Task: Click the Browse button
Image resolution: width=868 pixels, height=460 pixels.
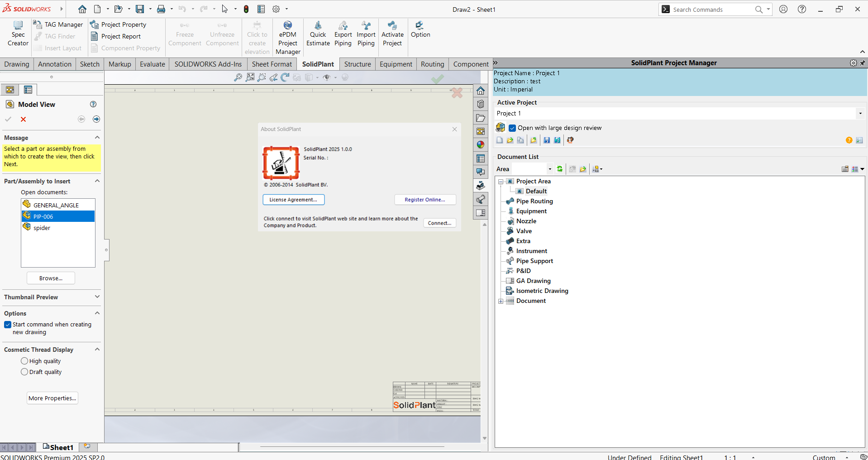Action: click(x=51, y=278)
